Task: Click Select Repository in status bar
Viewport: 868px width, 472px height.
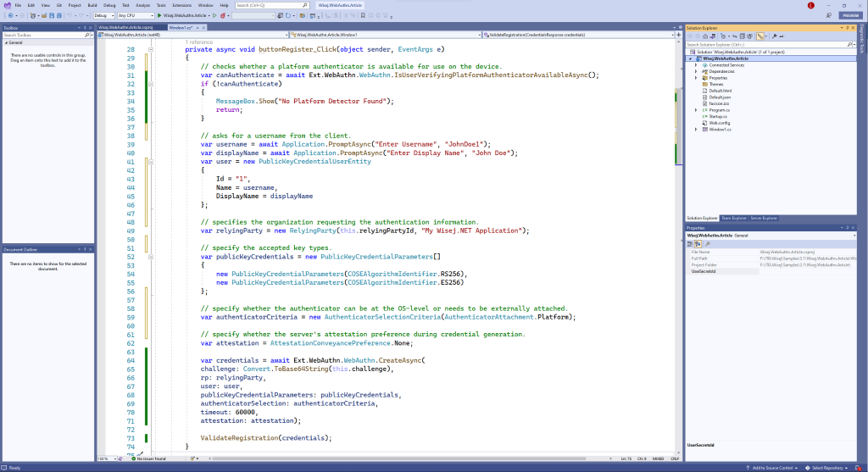Action: [826, 468]
